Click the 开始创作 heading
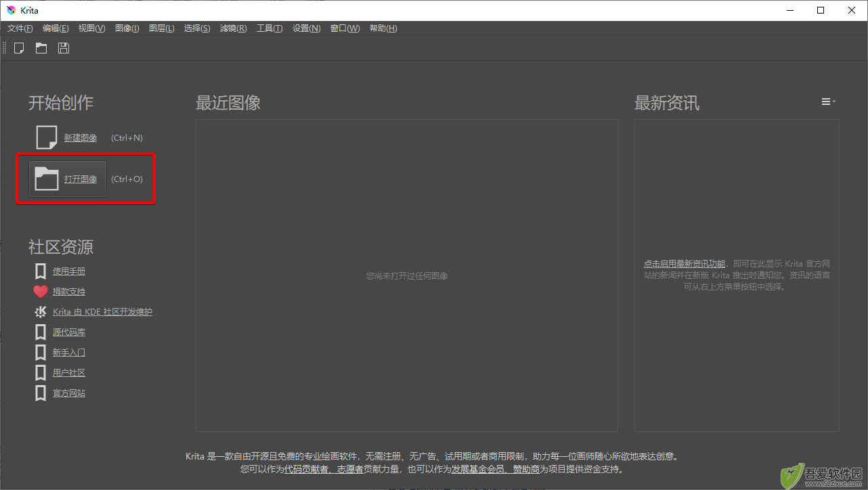The height and width of the screenshot is (490, 868). pos(61,103)
